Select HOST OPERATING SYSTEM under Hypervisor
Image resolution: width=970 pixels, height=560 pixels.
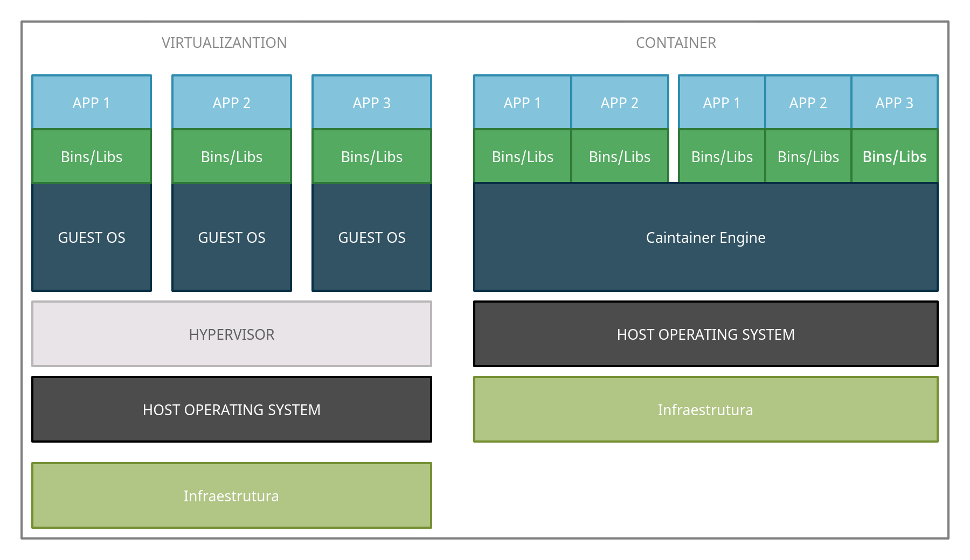[x=232, y=409]
